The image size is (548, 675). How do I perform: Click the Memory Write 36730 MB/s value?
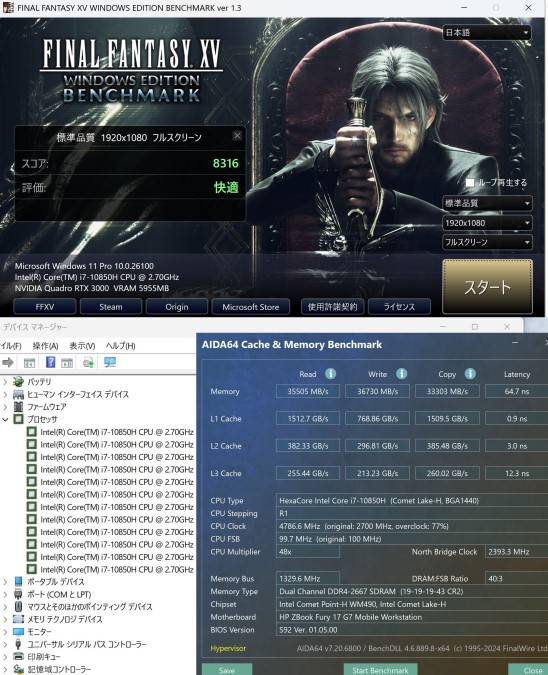point(378,391)
